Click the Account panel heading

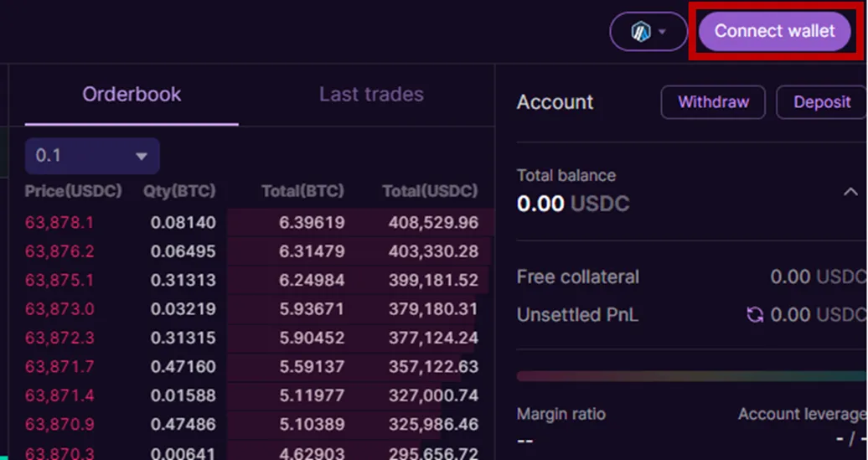point(555,102)
